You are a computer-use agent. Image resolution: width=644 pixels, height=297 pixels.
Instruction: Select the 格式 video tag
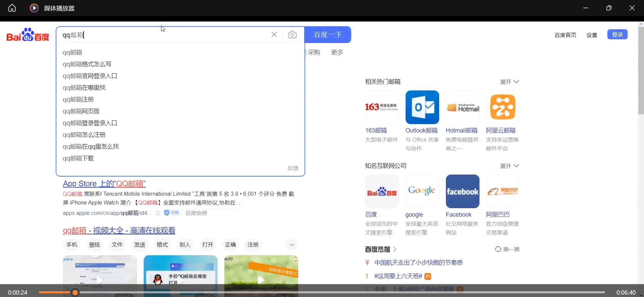[x=162, y=245]
